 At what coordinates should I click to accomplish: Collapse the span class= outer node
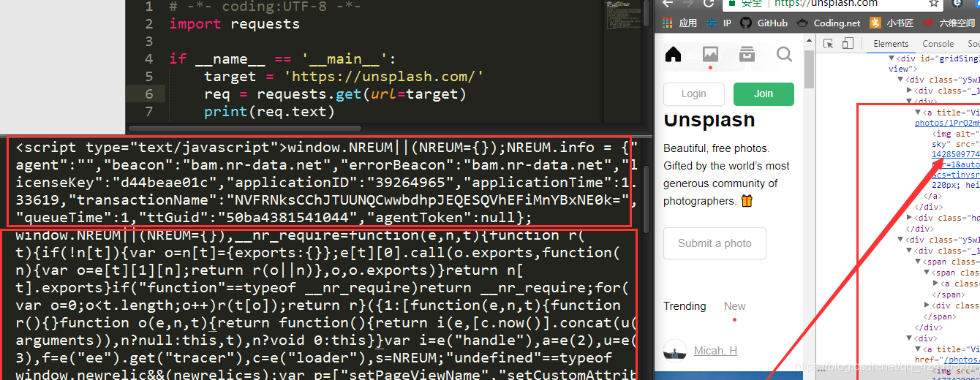[x=919, y=261]
